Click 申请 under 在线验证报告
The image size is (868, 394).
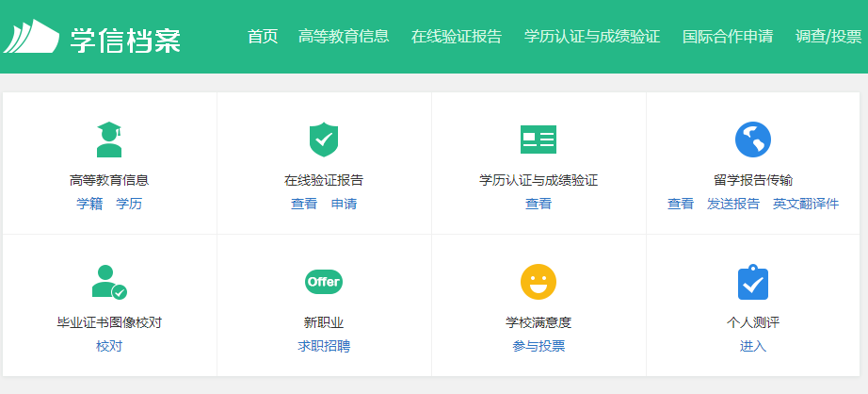344,204
